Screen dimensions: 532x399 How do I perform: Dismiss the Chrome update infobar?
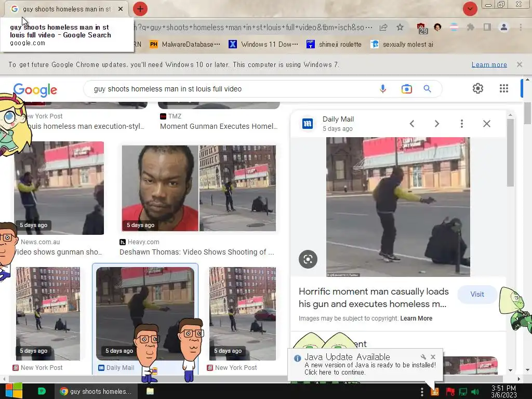520,64
